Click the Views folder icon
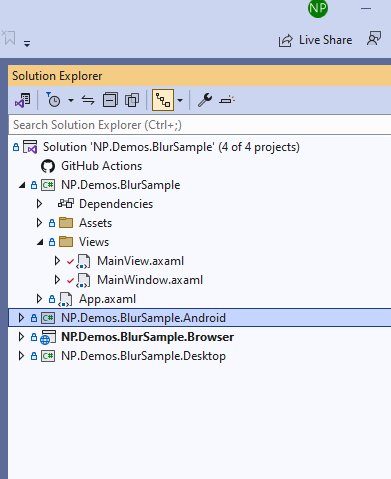This screenshot has width=391, height=479. 66,242
